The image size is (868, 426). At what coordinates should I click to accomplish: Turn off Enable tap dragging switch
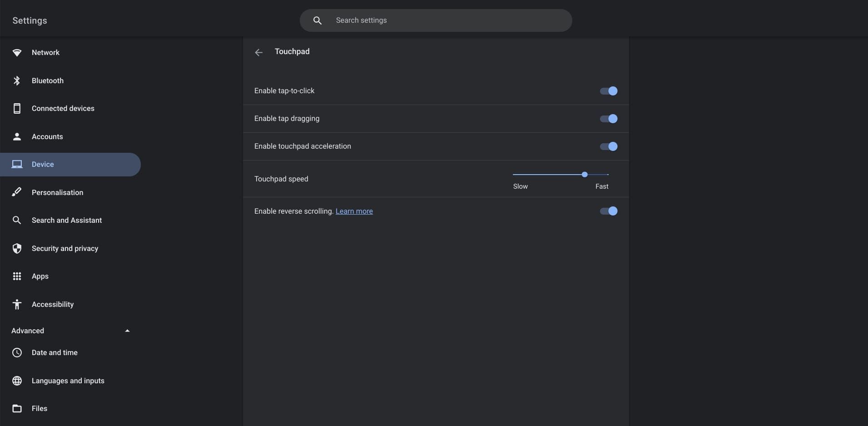(x=608, y=119)
